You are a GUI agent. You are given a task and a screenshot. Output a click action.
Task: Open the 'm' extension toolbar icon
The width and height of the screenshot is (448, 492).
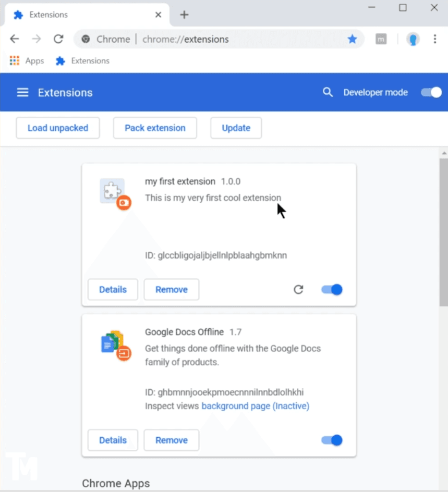pos(381,39)
